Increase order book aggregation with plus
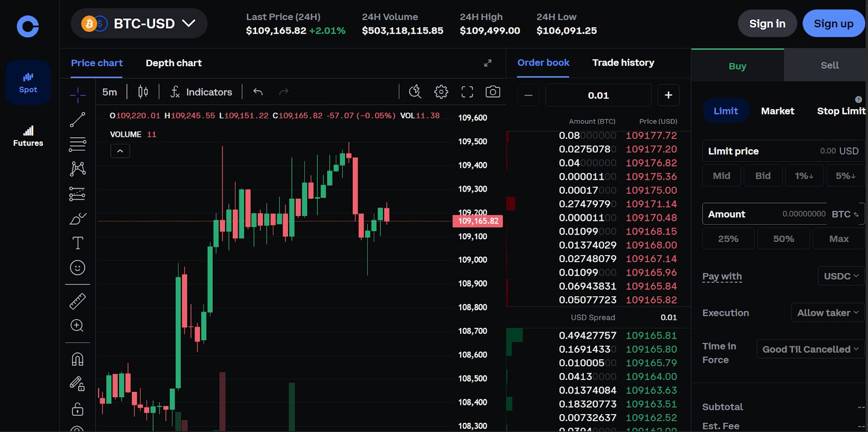The image size is (868, 432). coord(668,96)
